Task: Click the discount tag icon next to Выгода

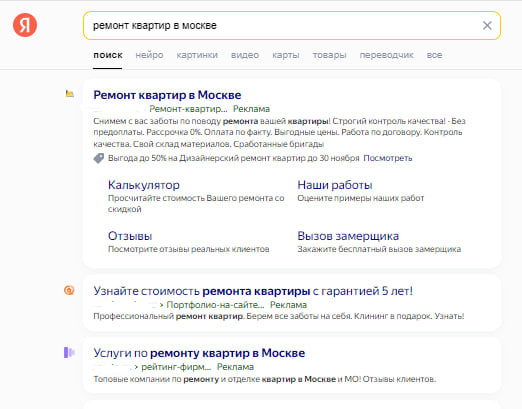Action: [x=99, y=158]
